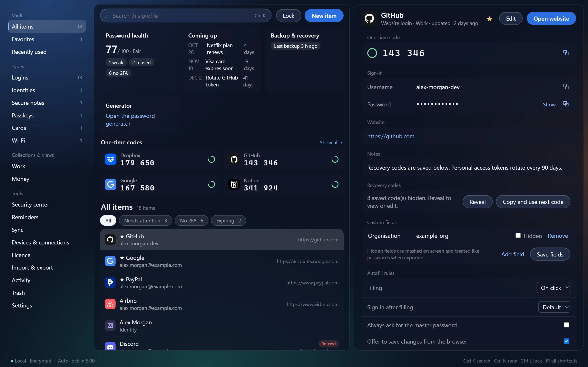Expand the Sign in after filling dropdown
This screenshot has width=588, height=367.
coord(554,307)
